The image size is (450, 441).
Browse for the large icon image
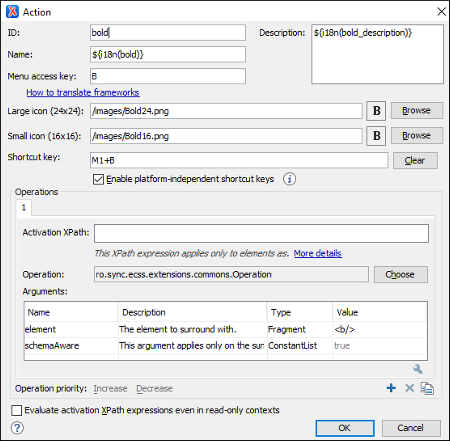(417, 111)
